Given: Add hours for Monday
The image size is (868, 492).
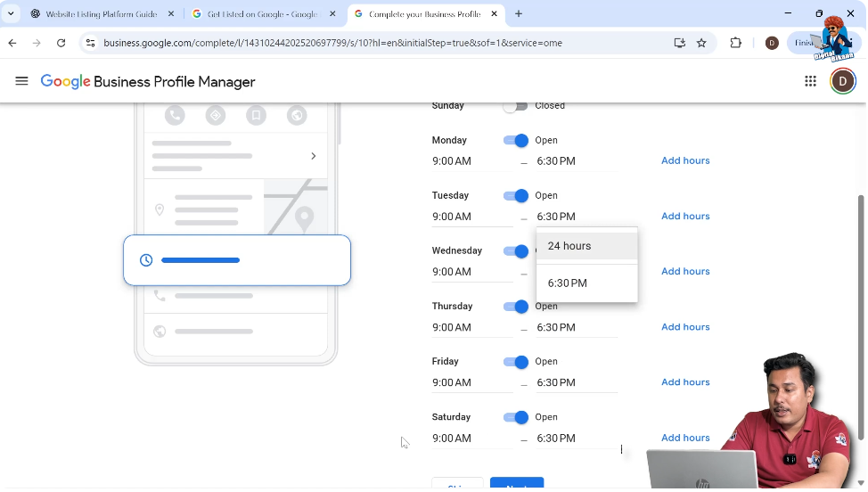Looking at the screenshot, I should pos(685,160).
